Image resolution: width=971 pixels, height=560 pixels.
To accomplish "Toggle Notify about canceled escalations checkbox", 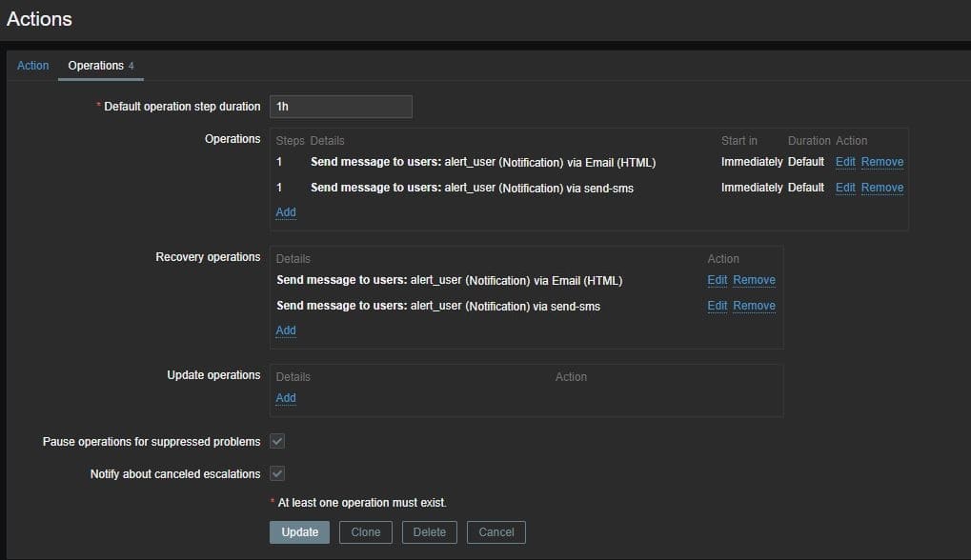I will (x=277, y=473).
